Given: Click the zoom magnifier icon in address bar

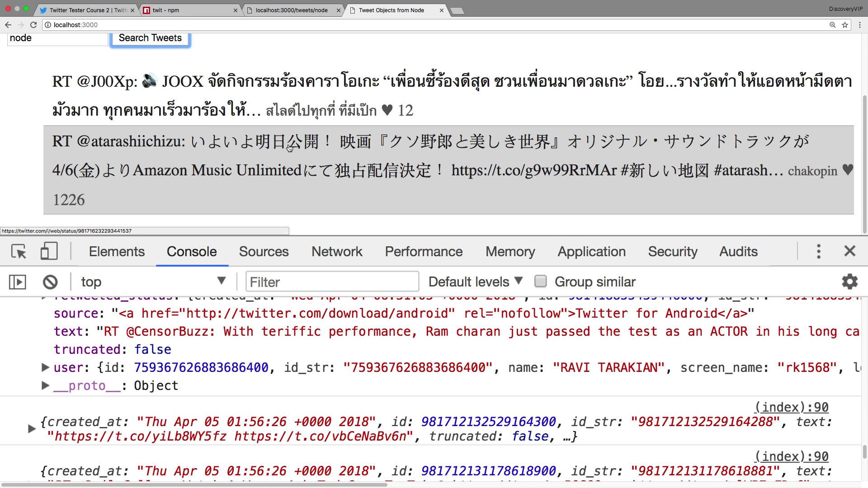Looking at the screenshot, I should coord(832,25).
